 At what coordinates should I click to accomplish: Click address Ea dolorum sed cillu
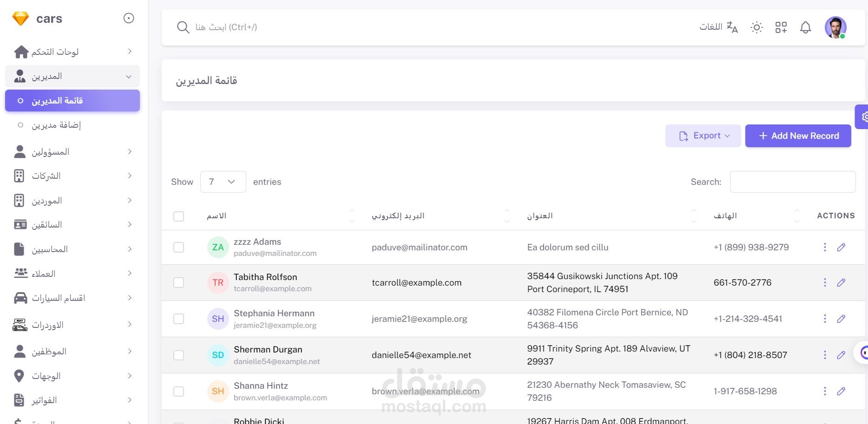pyautogui.click(x=568, y=248)
